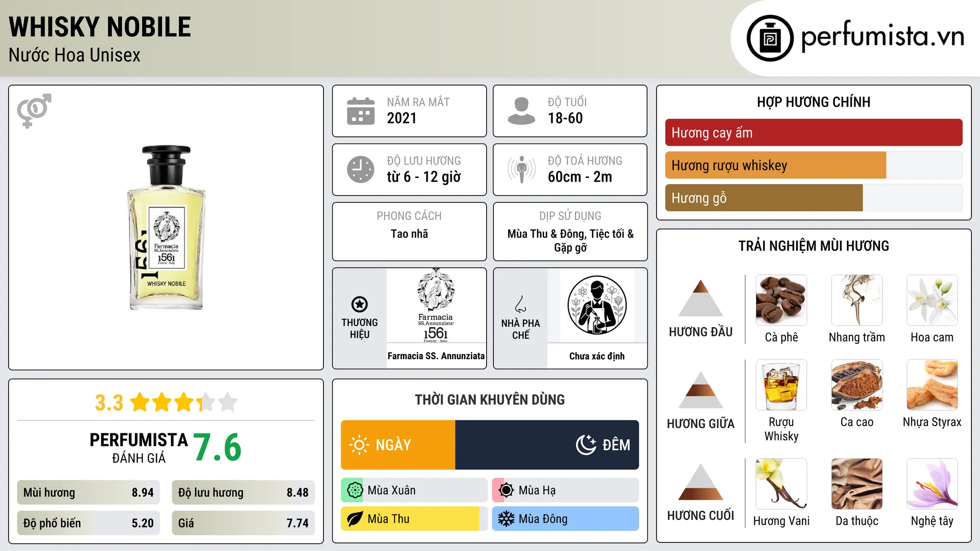The height and width of the screenshot is (551, 980).
Task: Click the Thời gian khuyên dùng heading
Action: [490, 399]
